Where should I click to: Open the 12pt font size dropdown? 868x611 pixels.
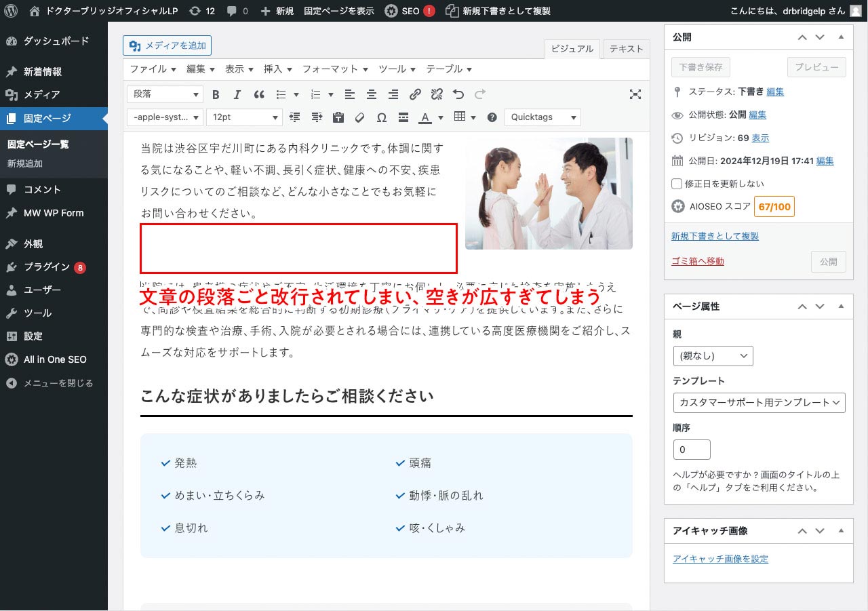coord(244,117)
